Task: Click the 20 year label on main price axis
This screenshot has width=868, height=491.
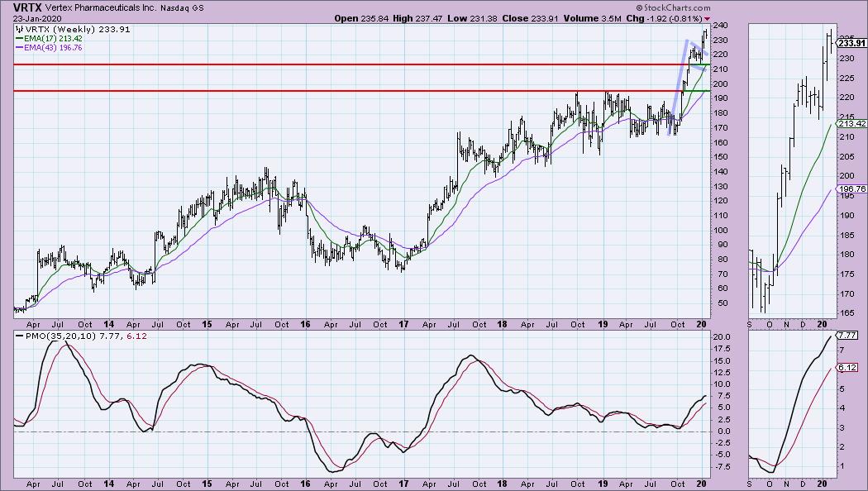Action: click(701, 324)
